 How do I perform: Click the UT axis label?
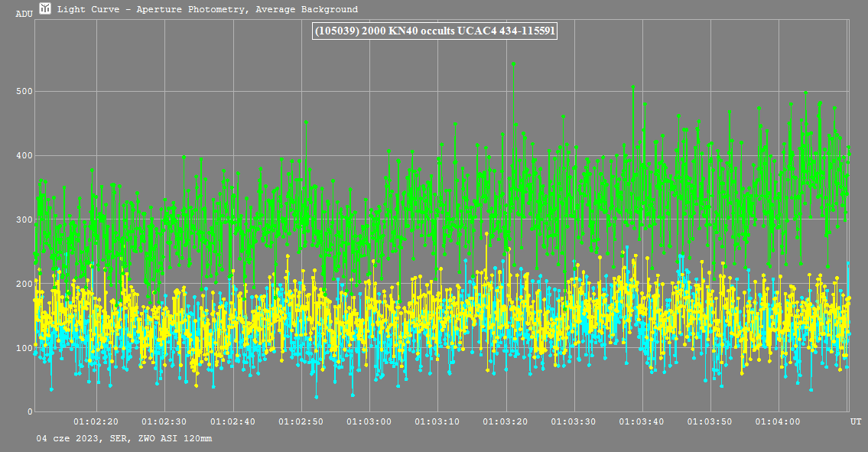pos(856,421)
